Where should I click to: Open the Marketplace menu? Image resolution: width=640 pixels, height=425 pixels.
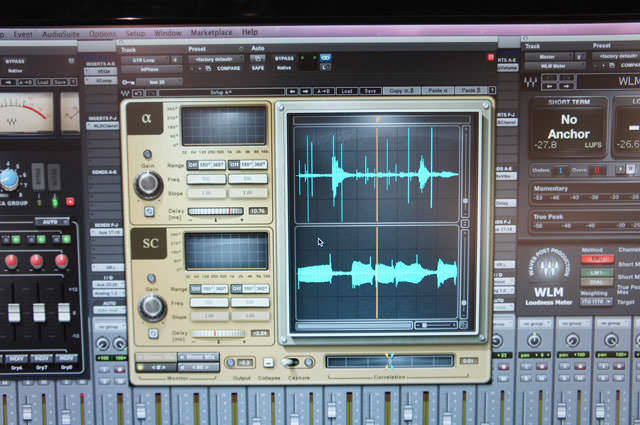211,33
